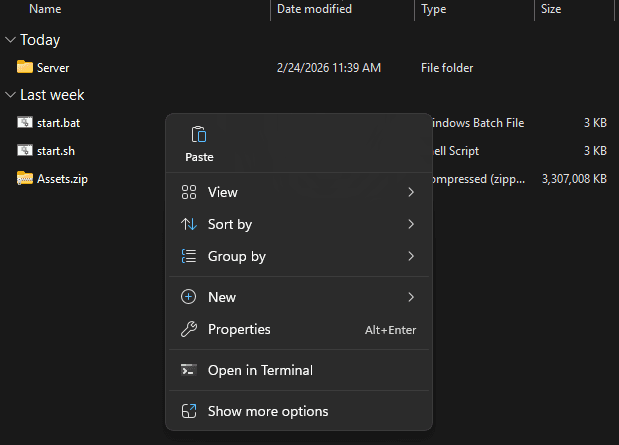This screenshot has width=619, height=445.
Task: Sort files by Name column header
Action: pos(45,9)
